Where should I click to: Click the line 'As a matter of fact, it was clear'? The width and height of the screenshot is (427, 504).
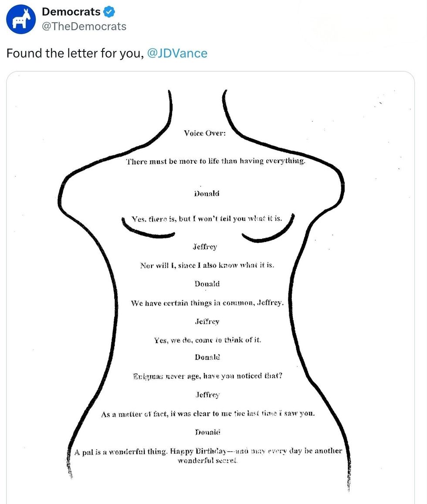click(x=207, y=413)
